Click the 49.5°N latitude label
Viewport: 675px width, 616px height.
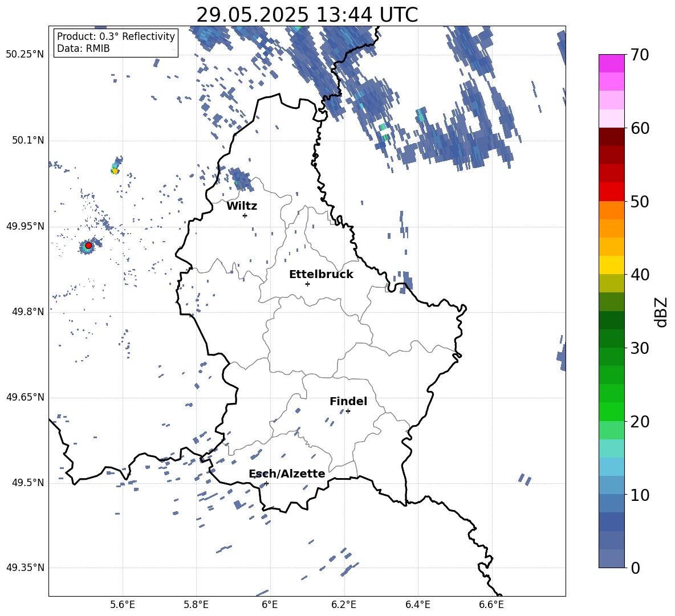(x=27, y=483)
